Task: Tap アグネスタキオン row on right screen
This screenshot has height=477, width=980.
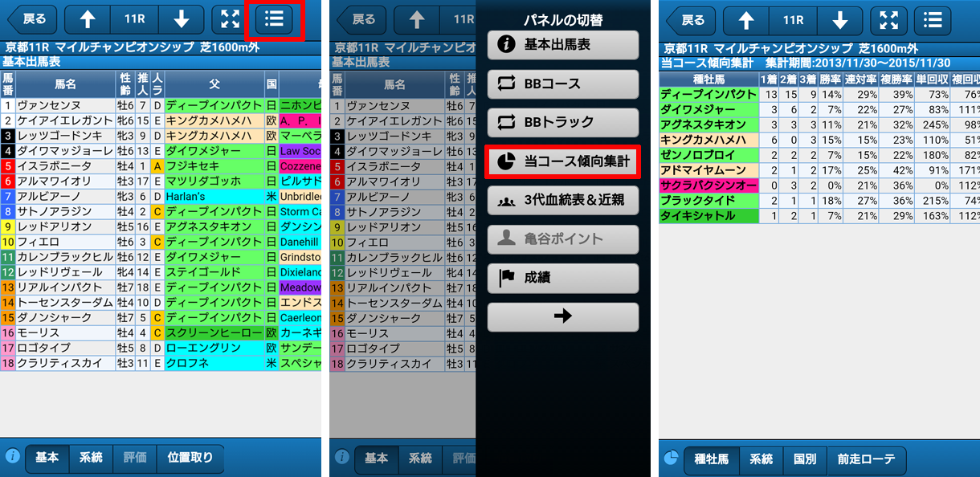Action: tap(819, 124)
